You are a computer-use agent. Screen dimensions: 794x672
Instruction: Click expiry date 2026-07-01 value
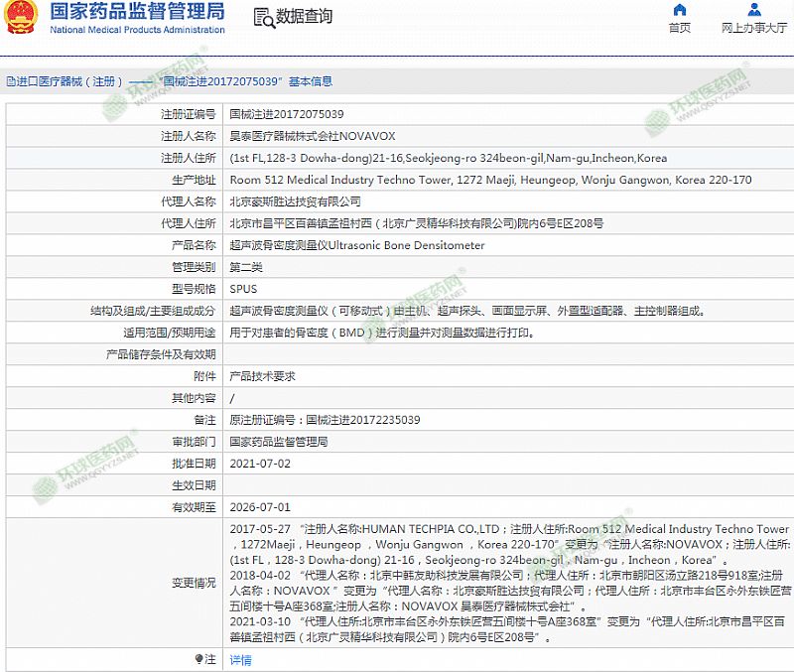point(260,507)
